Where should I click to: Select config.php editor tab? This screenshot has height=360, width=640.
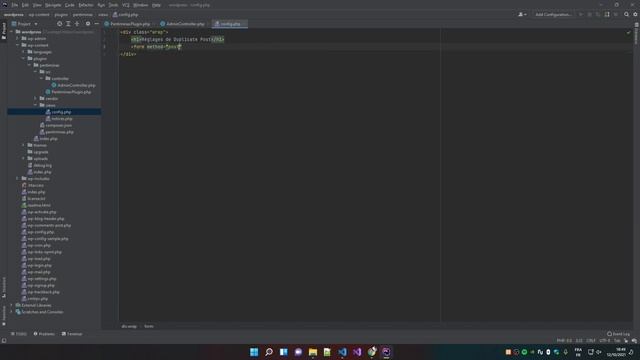(x=230, y=24)
